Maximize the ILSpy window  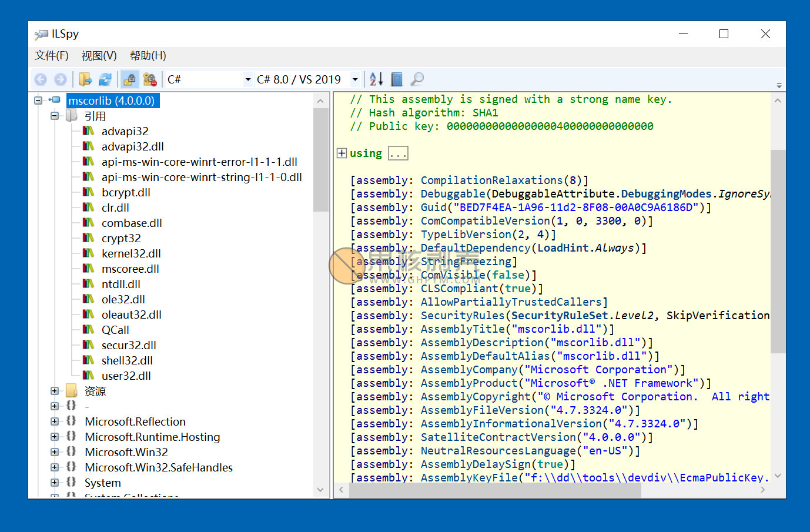pyautogui.click(x=724, y=34)
